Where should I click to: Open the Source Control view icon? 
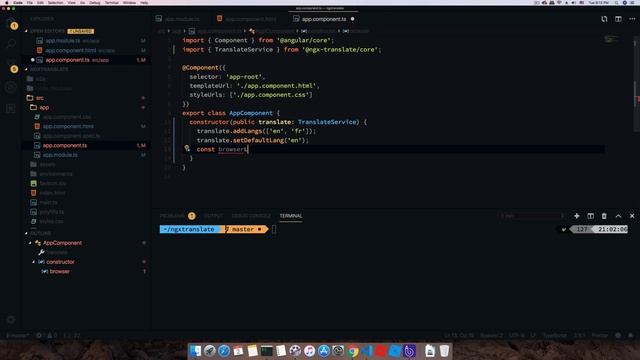point(11,65)
